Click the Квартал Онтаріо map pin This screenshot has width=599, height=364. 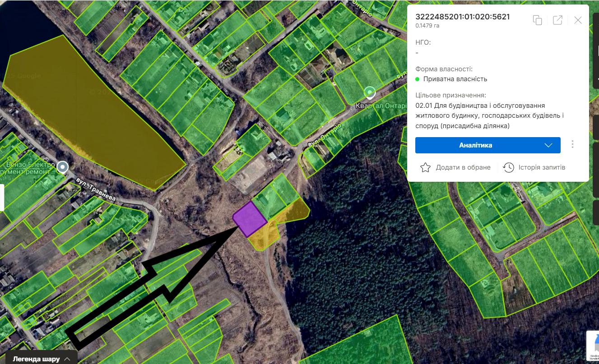[x=370, y=93]
